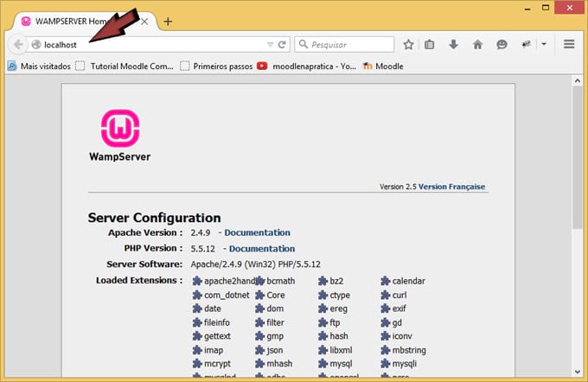Viewport: 588px width, 382px height.
Task: Open Apache Documentation link
Action: pyautogui.click(x=258, y=232)
